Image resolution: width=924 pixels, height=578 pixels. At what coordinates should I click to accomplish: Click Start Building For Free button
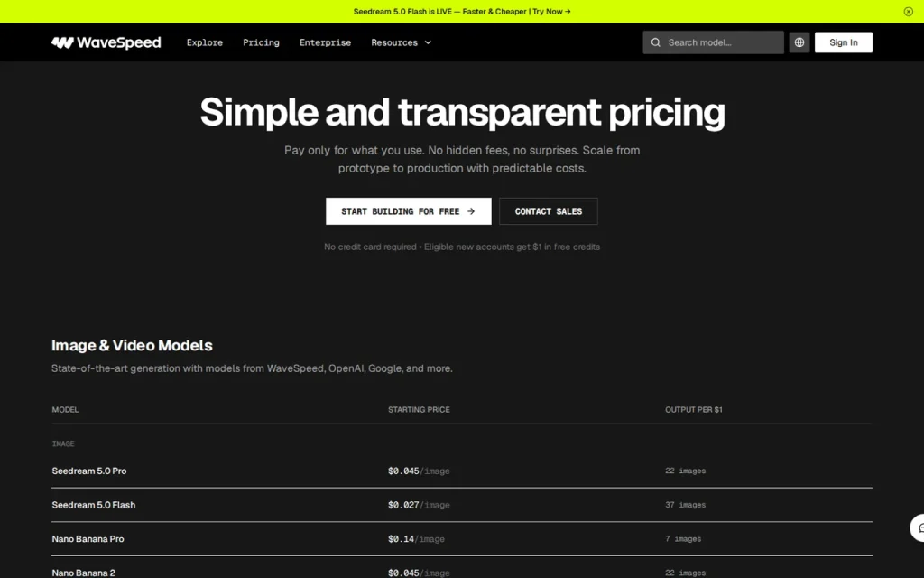point(409,211)
